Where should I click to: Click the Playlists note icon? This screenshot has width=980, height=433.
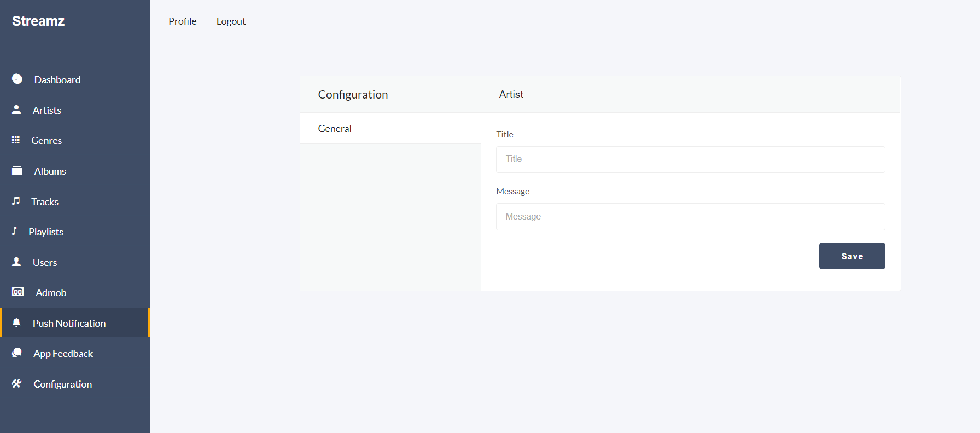[x=15, y=231]
